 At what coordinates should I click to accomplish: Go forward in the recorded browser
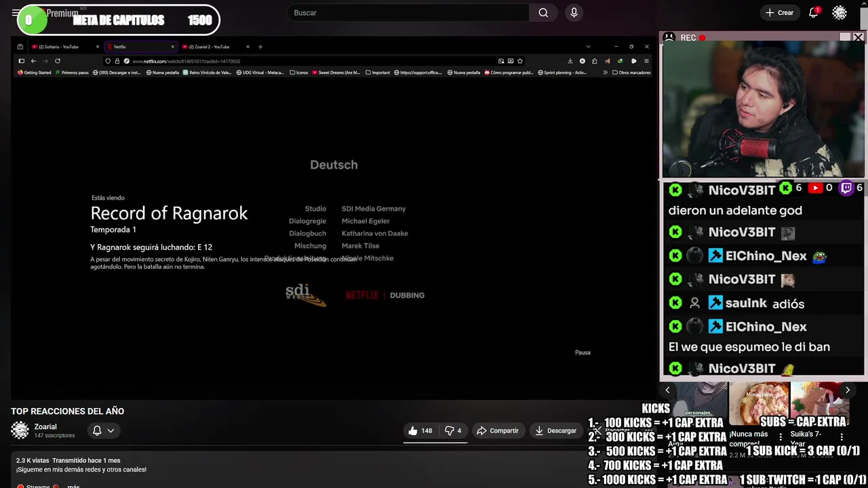tap(45, 61)
